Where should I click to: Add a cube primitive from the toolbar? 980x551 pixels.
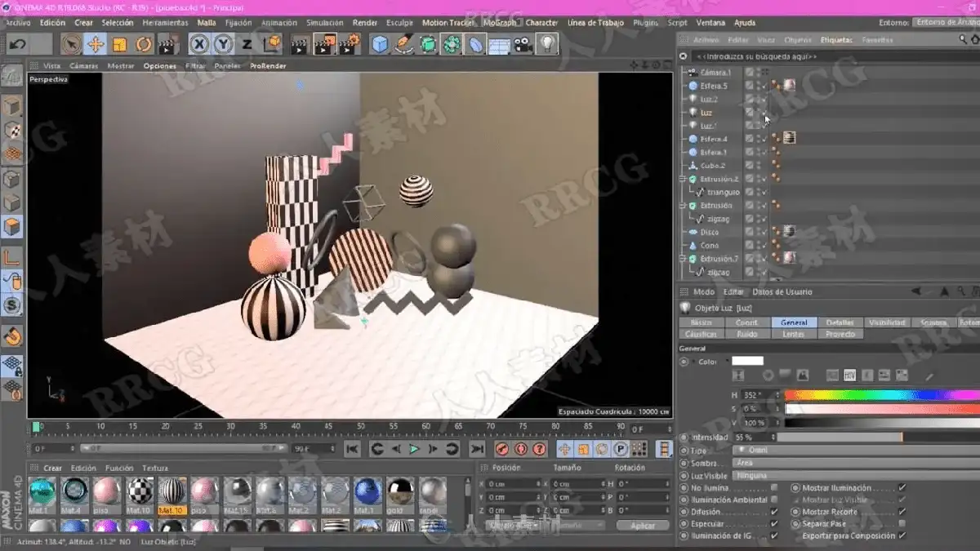[x=380, y=44]
